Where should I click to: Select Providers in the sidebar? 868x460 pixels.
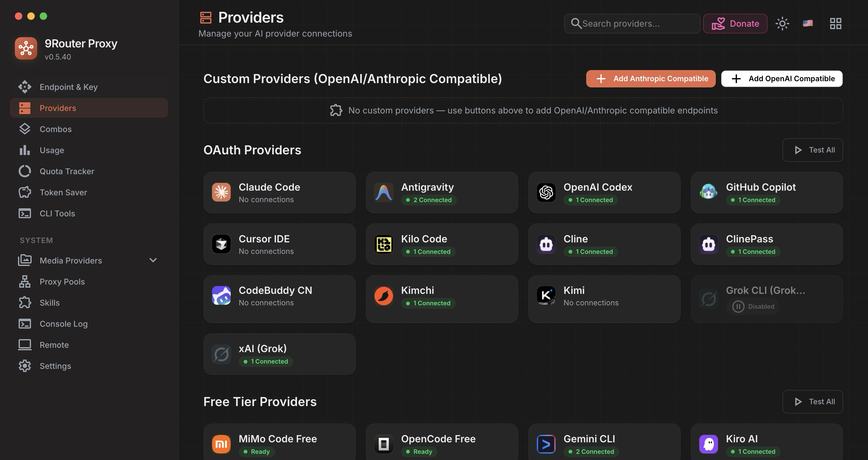[x=89, y=108]
